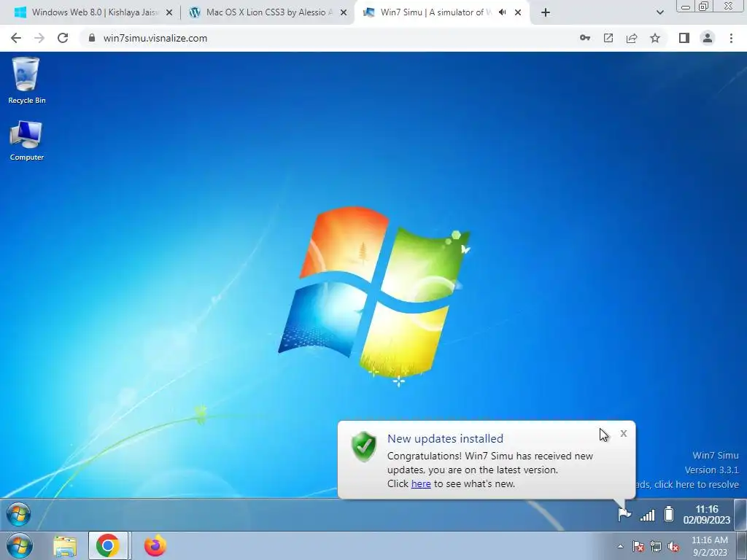
Task: Switch to Mac OS X Lion CSS3 tab
Action: point(267,12)
